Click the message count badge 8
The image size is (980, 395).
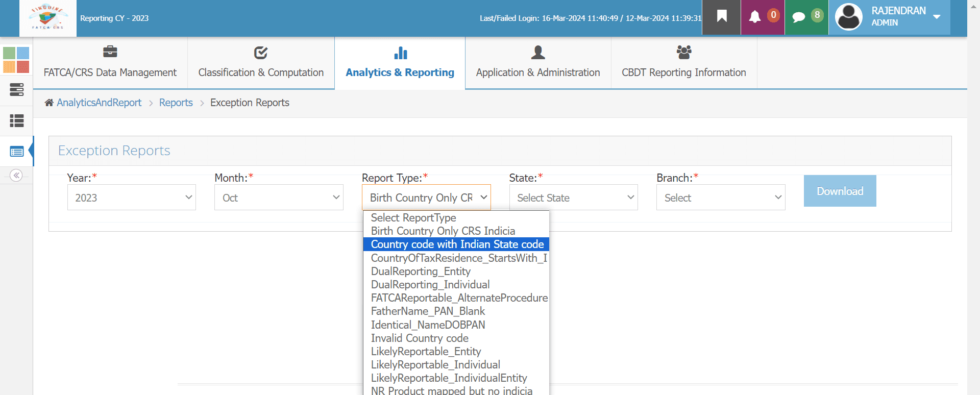click(x=817, y=15)
